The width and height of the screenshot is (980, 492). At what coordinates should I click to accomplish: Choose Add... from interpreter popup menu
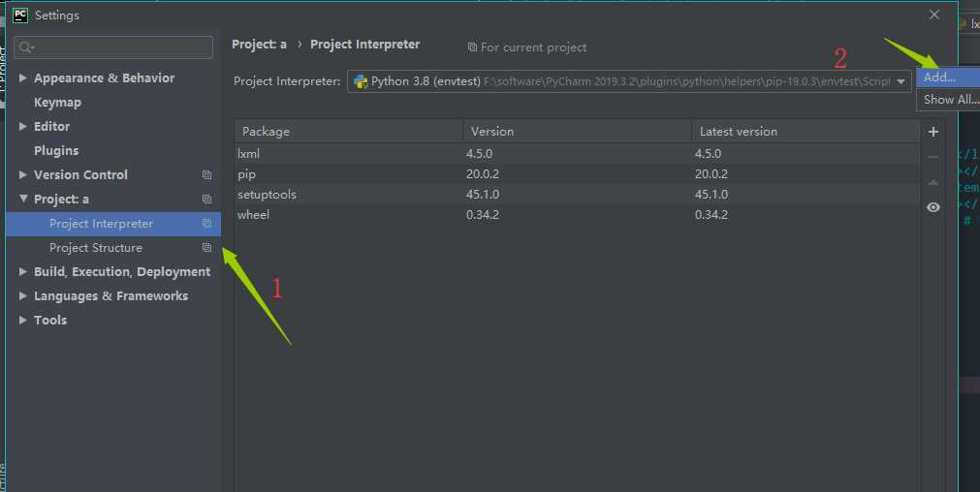point(948,77)
